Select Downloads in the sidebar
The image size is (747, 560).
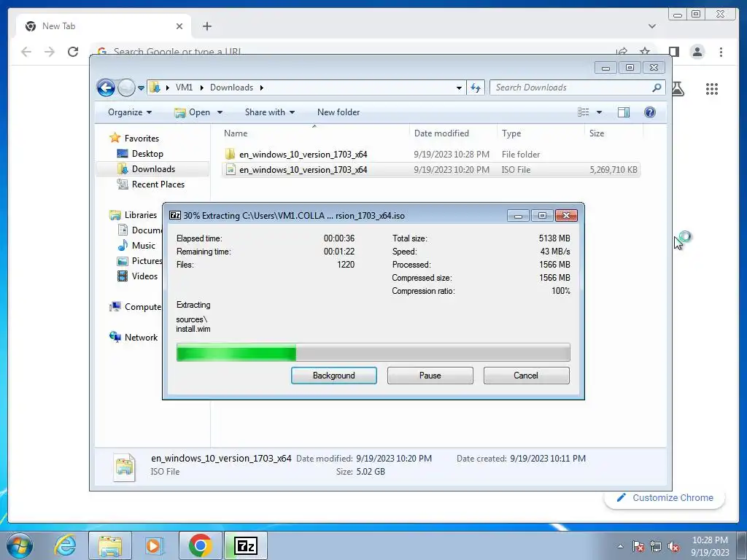(152, 169)
